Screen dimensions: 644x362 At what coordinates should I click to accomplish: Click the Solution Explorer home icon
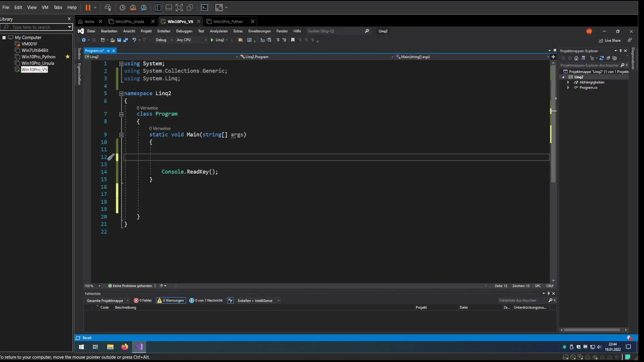click(x=576, y=58)
